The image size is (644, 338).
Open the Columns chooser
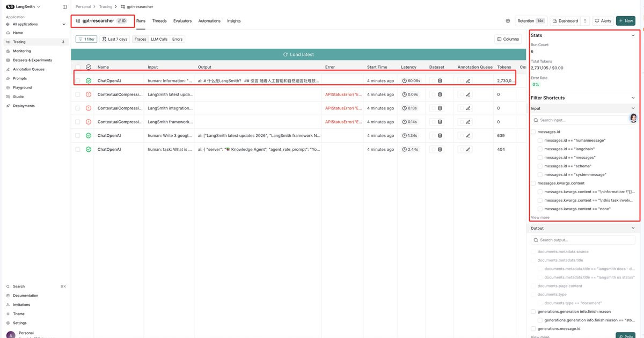pyautogui.click(x=508, y=39)
